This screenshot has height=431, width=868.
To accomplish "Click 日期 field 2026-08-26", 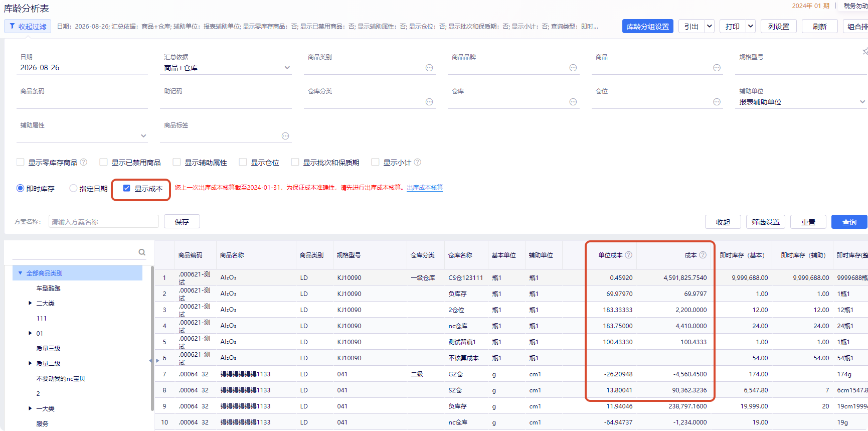I will coord(82,68).
